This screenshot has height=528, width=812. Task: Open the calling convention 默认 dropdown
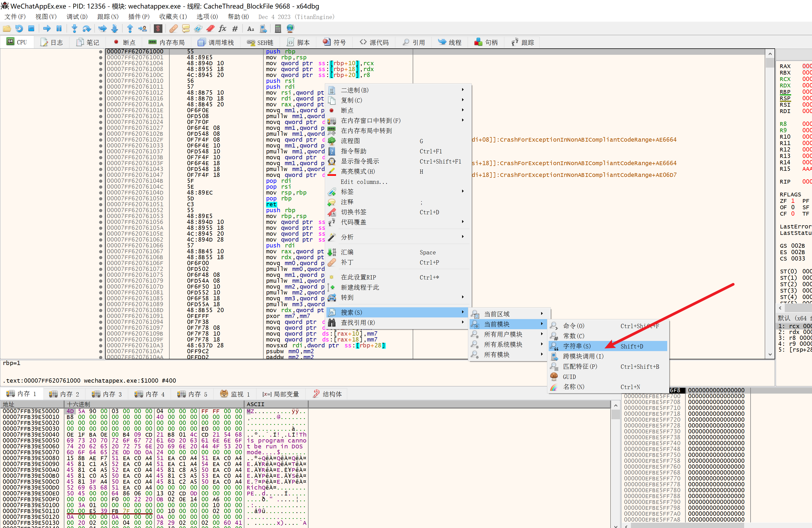(794, 318)
